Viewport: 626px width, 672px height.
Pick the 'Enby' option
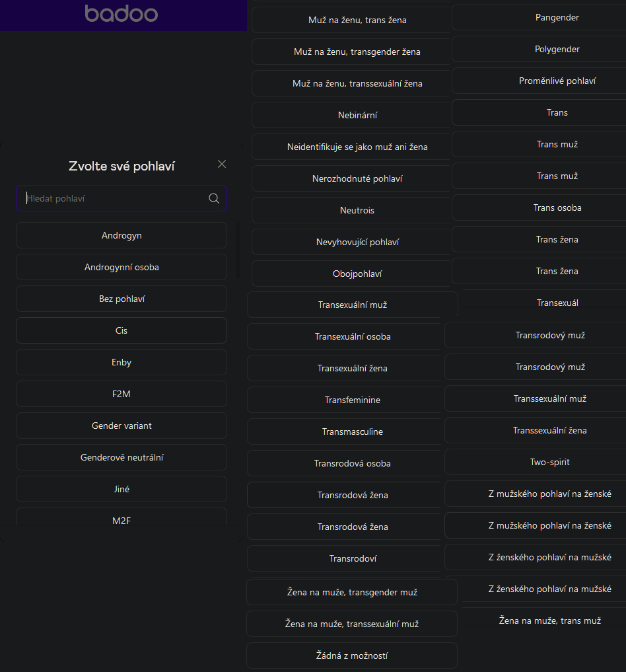click(122, 362)
